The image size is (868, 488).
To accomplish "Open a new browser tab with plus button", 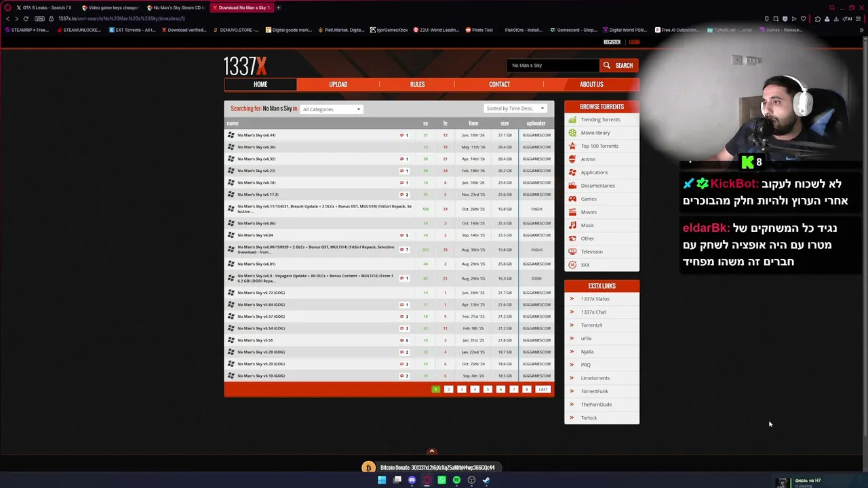I will [278, 7].
